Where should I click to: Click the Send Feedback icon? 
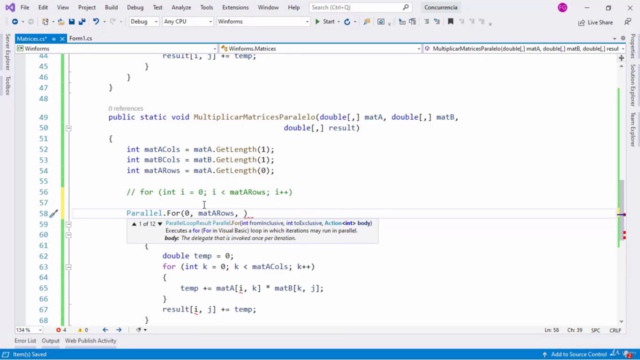(x=627, y=22)
